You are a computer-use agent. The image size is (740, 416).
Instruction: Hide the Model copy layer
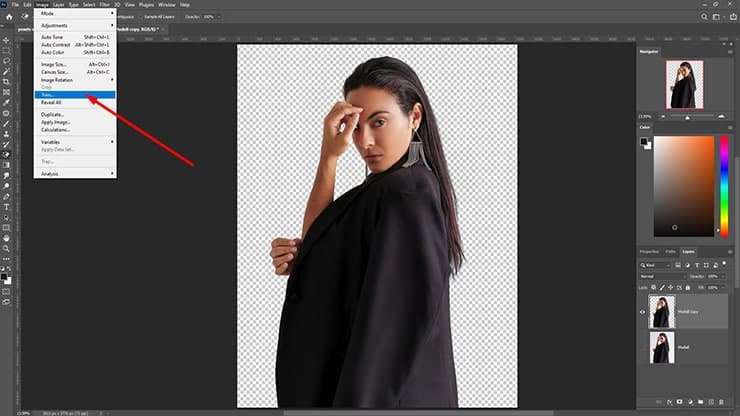coord(642,312)
